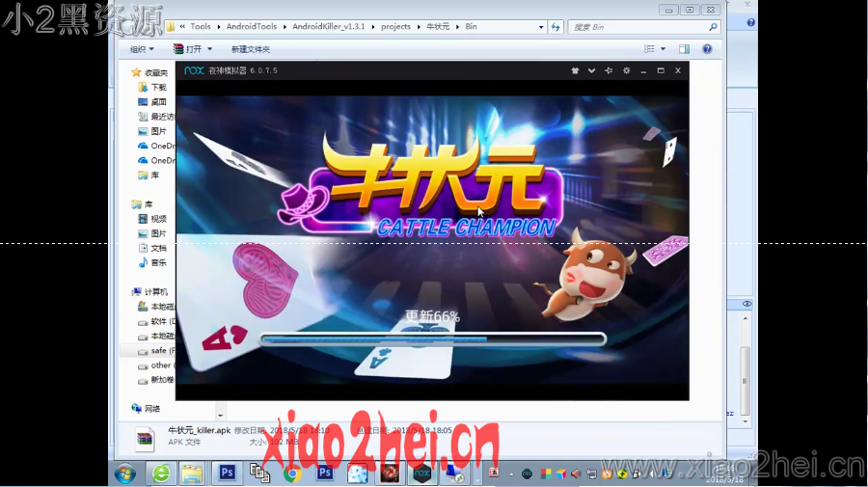This screenshot has width=868, height=487.
Task: Open File Explorer taskbar icon
Action: coord(192,473)
